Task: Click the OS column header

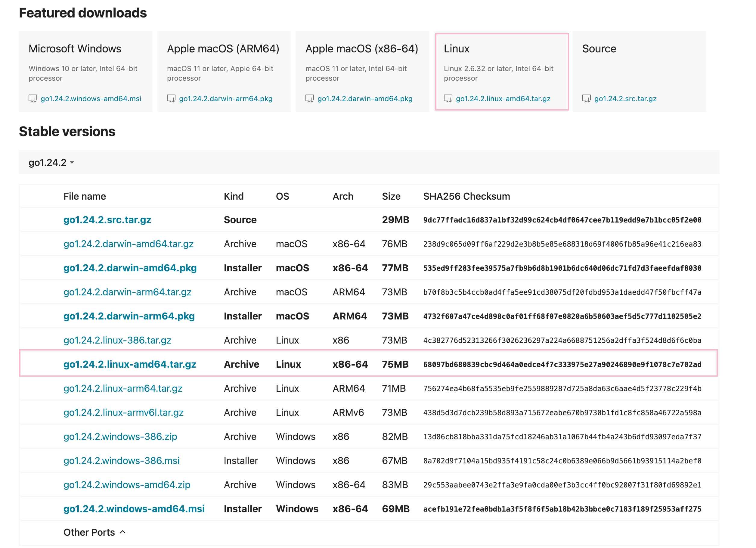Action: coord(282,196)
